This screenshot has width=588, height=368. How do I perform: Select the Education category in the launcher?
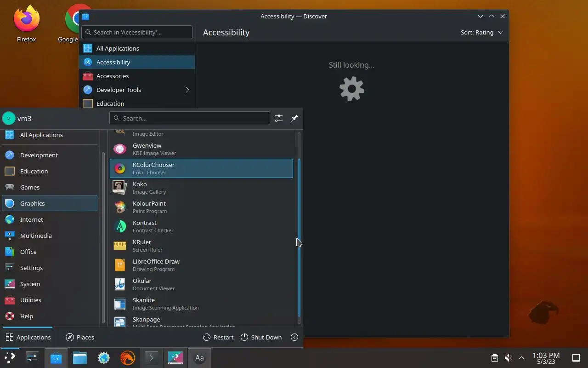(x=50, y=171)
